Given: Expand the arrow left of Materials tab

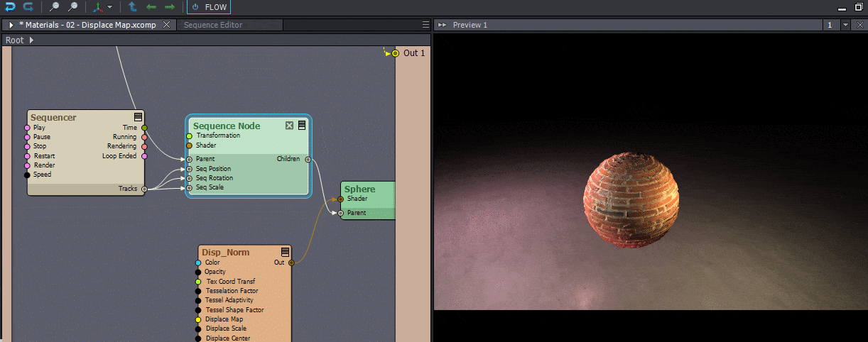Looking at the screenshot, I should click(11, 25).
